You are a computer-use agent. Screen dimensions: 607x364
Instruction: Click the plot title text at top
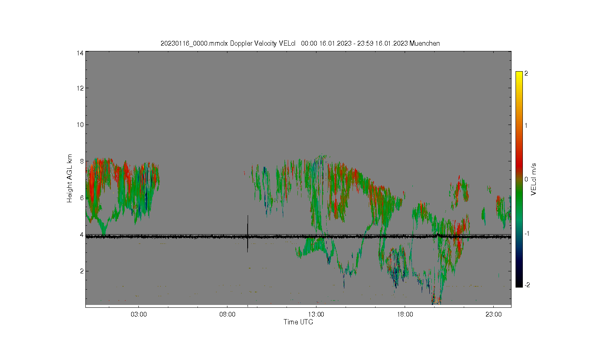(x=300, y=43)
